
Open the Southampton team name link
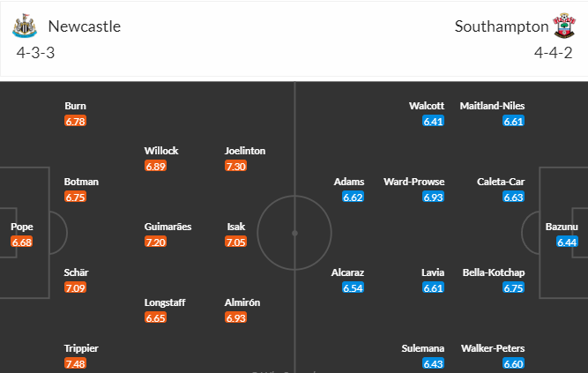click(x=502, y=26)
